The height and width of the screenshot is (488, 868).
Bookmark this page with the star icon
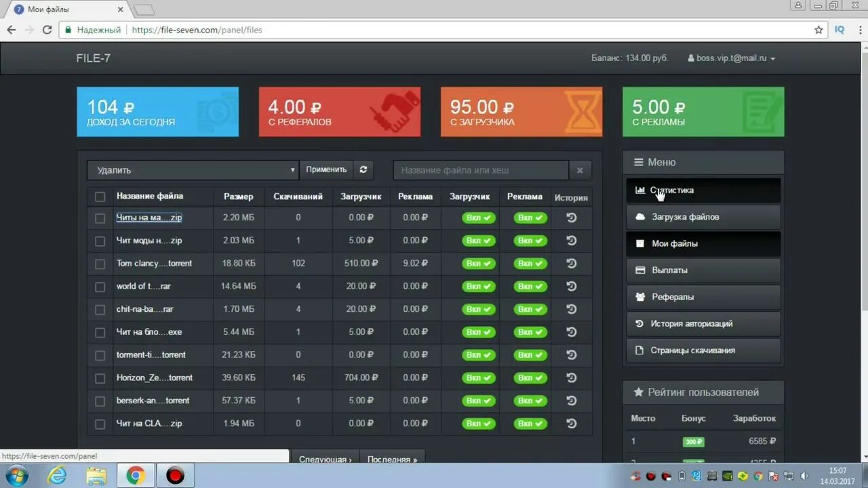(x=818, y=30)
